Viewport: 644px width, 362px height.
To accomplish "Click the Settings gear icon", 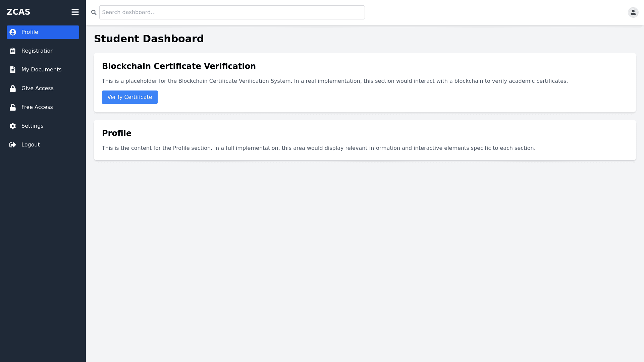I will point(13,126).
